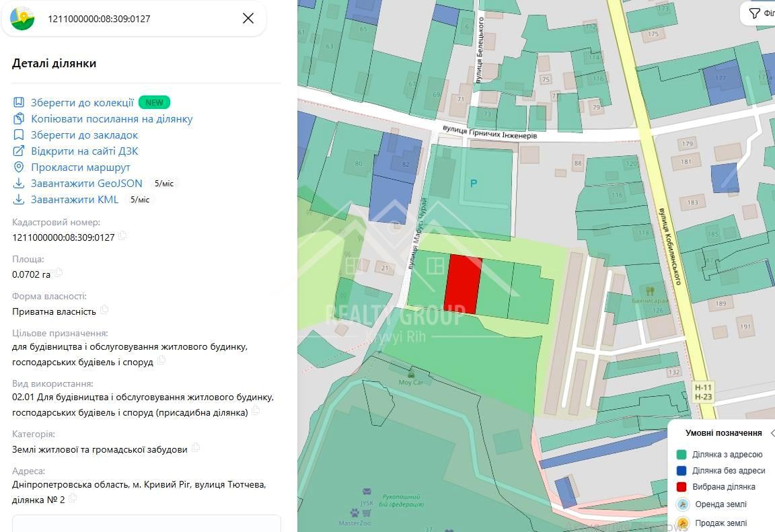The image size is (775, 532).
Task: Click the red selected parcel on map
Action: (x=463, y=284)
